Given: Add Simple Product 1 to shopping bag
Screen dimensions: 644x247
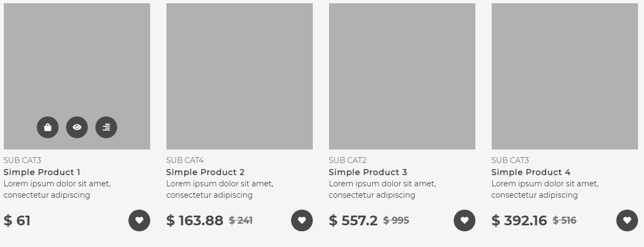Looking at the screenshot, I should [48, 127].
